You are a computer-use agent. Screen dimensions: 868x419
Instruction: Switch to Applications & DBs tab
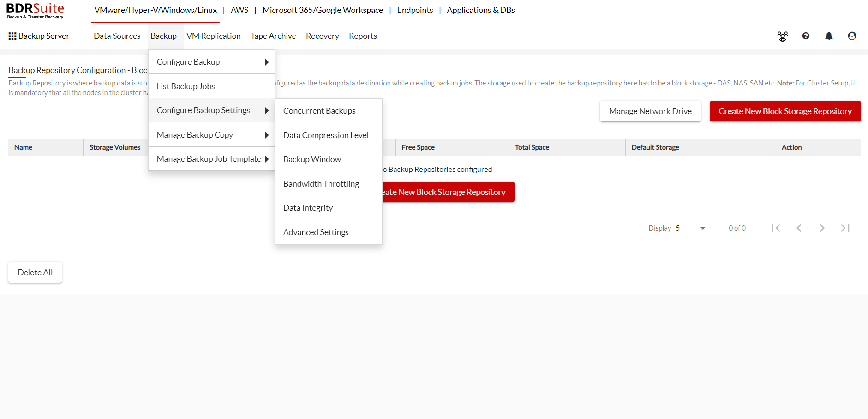[481, 10]
